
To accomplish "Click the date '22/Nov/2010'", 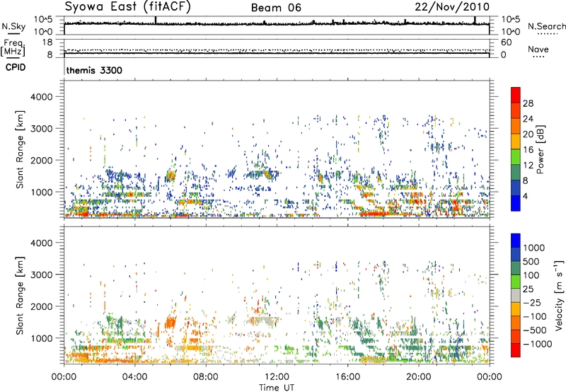I will click(x=452, y=7).
